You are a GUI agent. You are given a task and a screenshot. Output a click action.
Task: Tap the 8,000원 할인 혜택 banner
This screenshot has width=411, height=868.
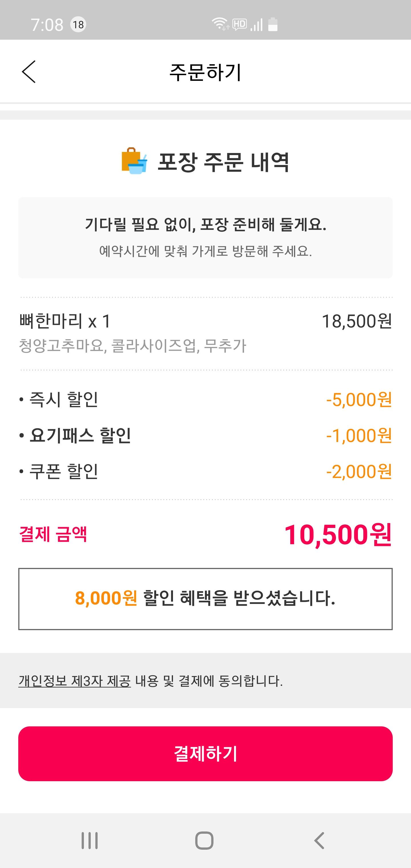tap(205, 599)
